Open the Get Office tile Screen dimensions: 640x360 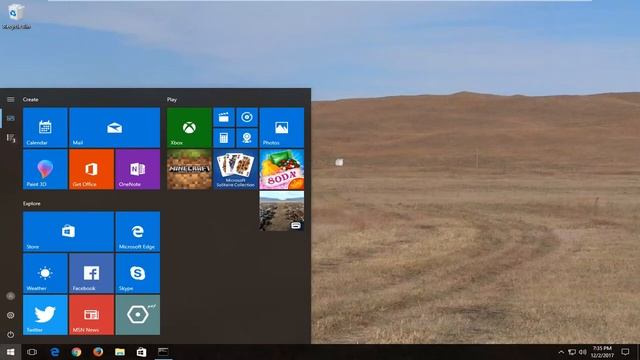click(x=91, y=169)
